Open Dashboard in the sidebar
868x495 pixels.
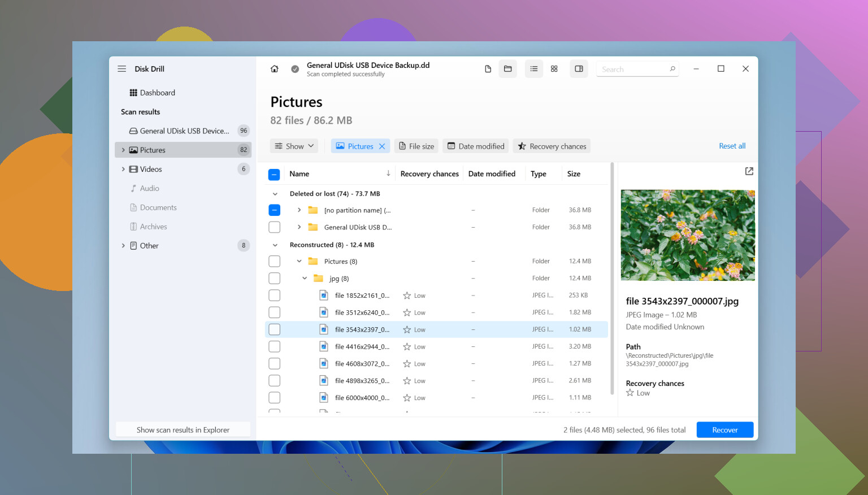point(152,93)
